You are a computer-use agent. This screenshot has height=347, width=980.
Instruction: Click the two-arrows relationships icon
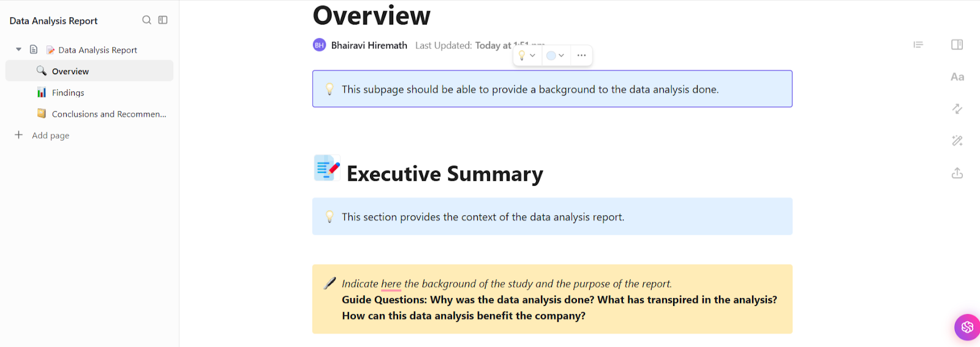(957, 109)
